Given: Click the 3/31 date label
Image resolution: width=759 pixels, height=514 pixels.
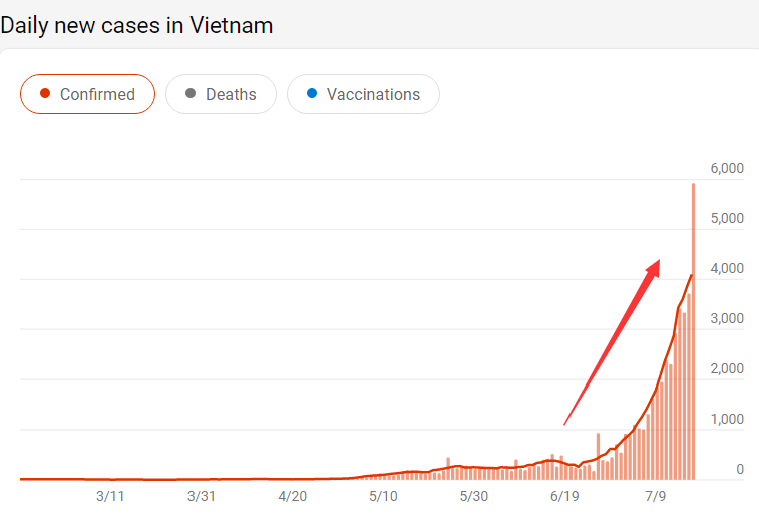Looking at the screenshot, I should coord(201,496).
